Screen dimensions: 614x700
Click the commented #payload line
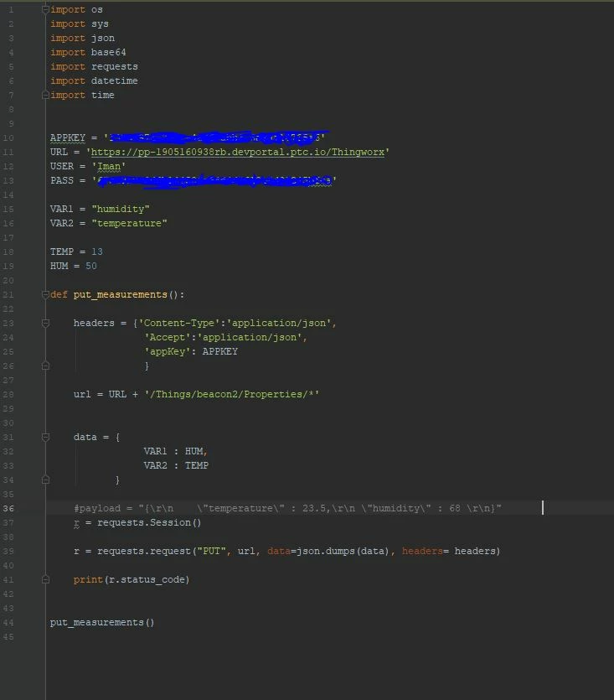pyautogui.click(x=287, y=509)
